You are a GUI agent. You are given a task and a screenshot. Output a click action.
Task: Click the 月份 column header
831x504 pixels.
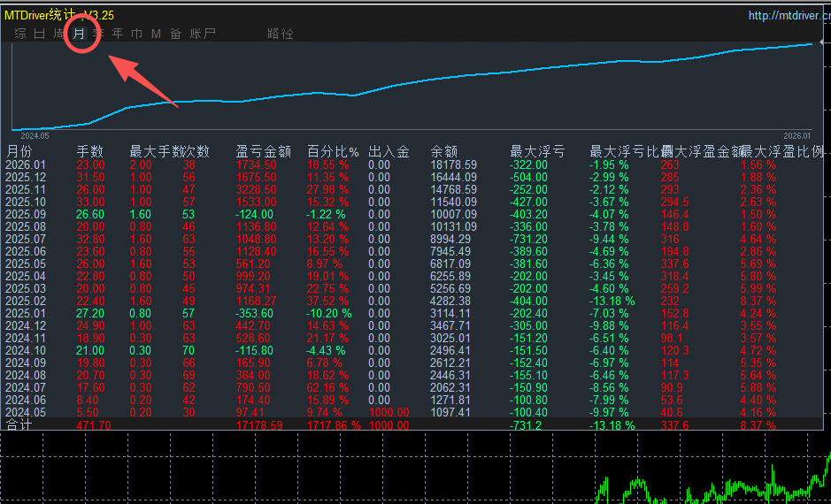point(24,152)
